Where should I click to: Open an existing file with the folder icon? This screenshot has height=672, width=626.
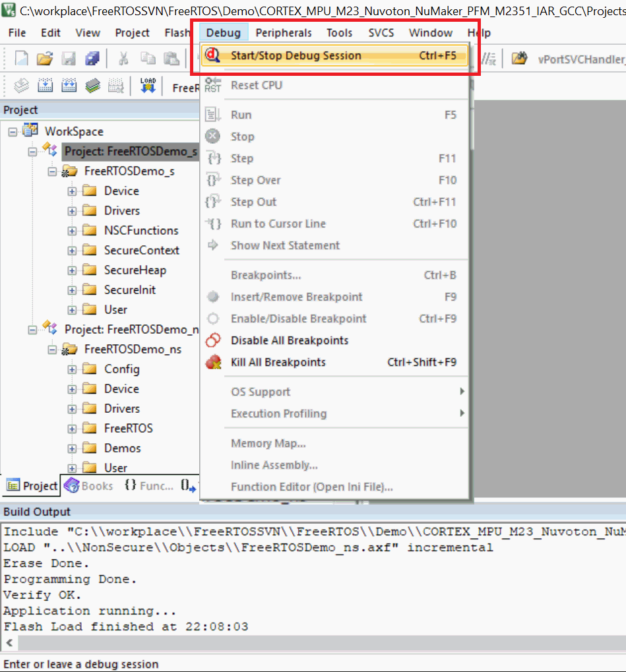point(44,58)
